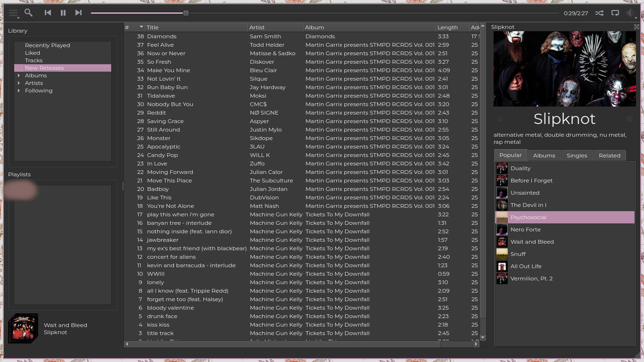
Task: Click the Slipknot band photo
Action: [565, 69]
